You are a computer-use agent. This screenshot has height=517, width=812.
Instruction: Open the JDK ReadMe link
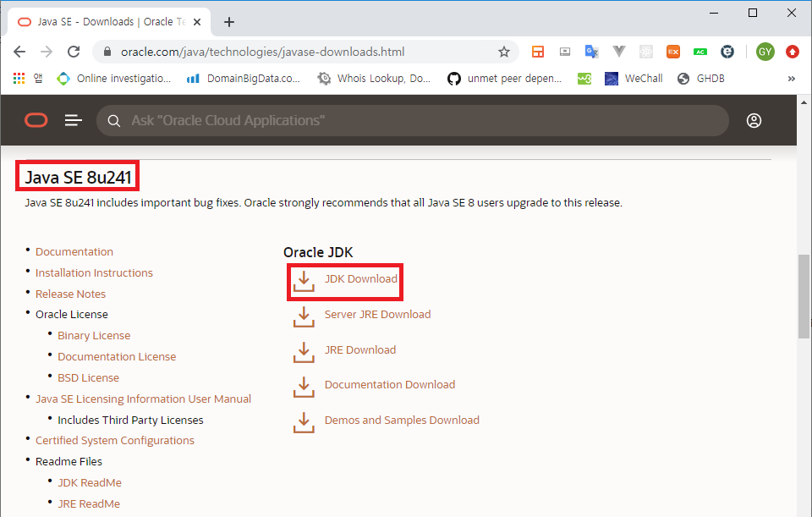90,483
